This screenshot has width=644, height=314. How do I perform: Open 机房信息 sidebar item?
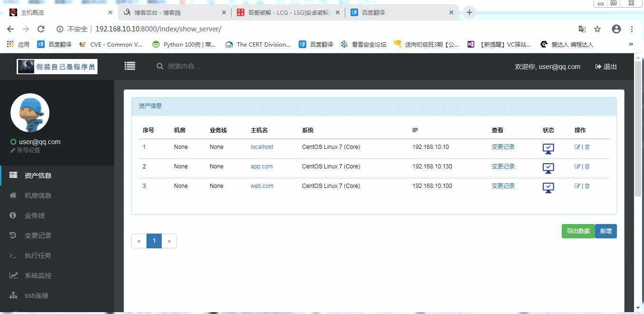(x=57, y=196)
